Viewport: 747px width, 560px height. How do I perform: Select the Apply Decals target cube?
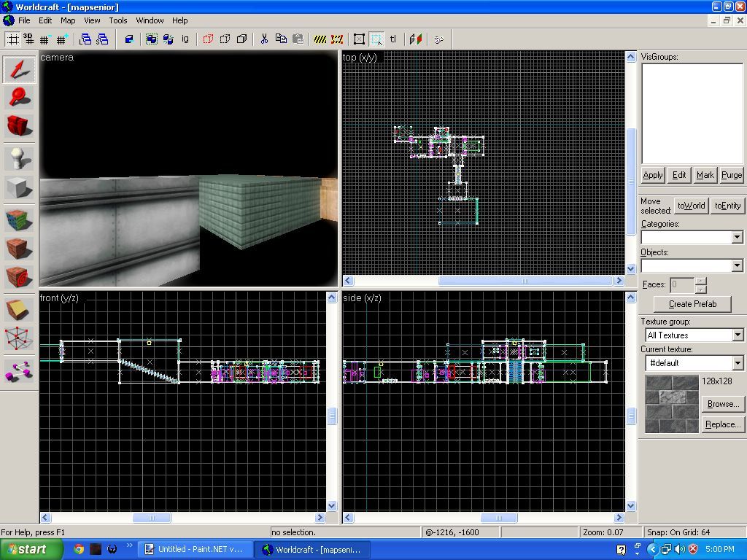[x=19, y=276]
